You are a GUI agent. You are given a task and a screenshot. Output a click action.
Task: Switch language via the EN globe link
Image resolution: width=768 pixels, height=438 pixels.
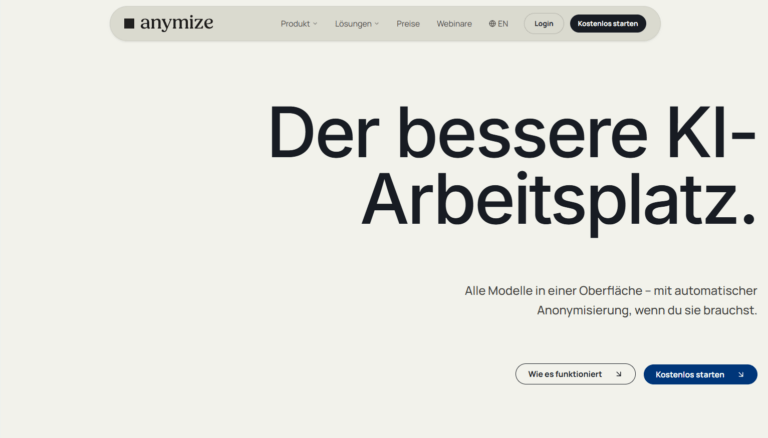(499, 24)
